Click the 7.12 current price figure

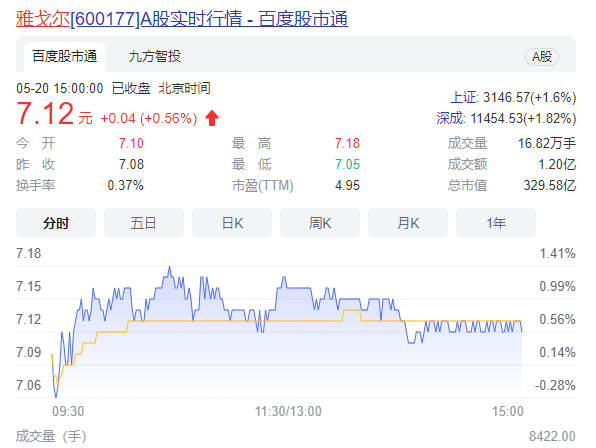point(45,114)
